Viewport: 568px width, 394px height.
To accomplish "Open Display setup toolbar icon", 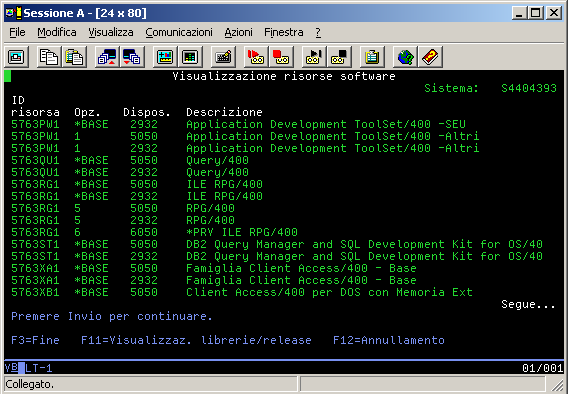I will (x=165, y=57).
